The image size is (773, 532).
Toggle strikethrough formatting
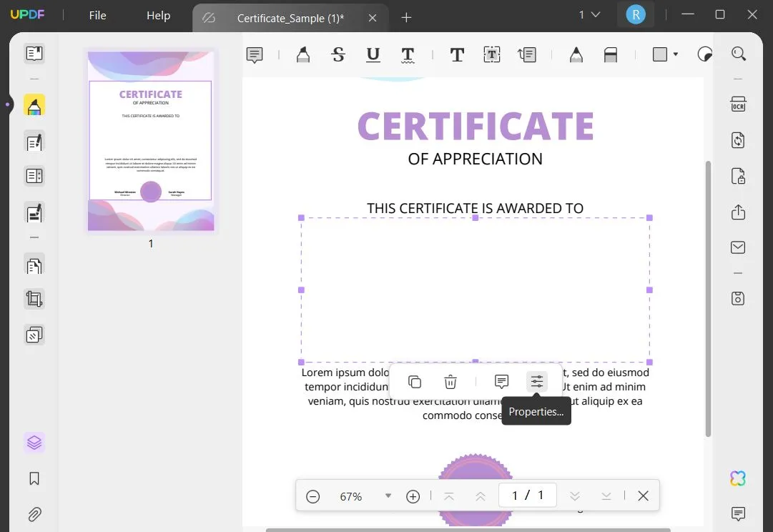(x=338, y=54)
